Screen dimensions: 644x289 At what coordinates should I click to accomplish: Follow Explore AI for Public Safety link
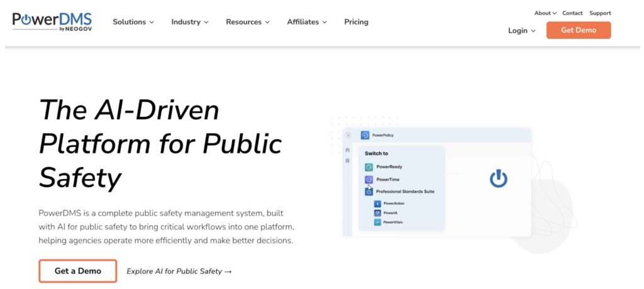coord(179,271)
